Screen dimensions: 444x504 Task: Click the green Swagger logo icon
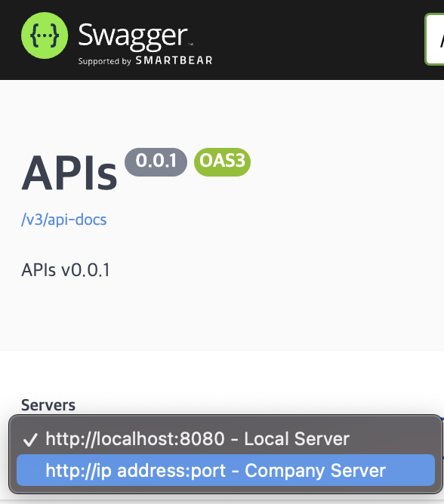click(45, 35)
